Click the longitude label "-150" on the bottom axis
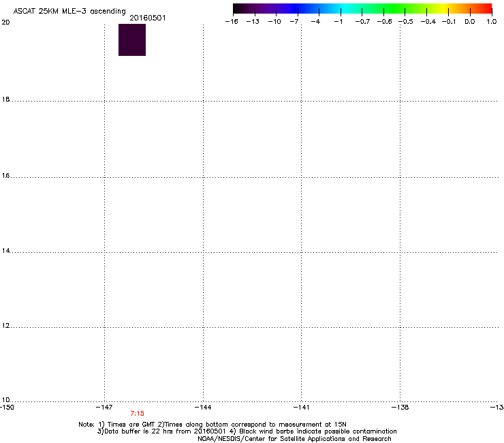 point(7,408)
